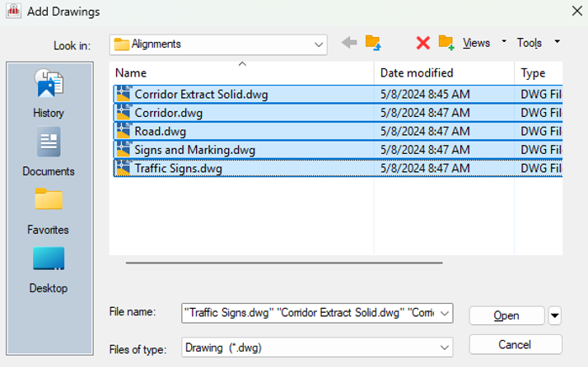Click the DWG icon of Corridor Extract Solid.dwg

pos(124,94)
